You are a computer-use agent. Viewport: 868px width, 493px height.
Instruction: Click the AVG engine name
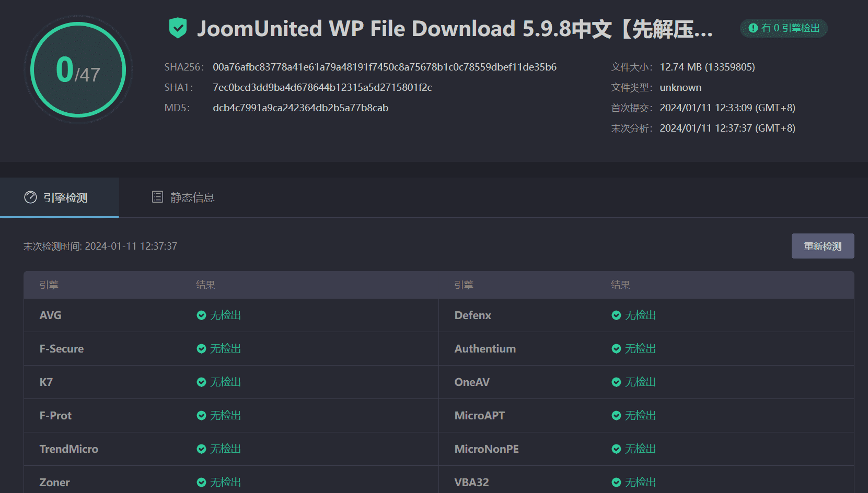pos(51,315)
